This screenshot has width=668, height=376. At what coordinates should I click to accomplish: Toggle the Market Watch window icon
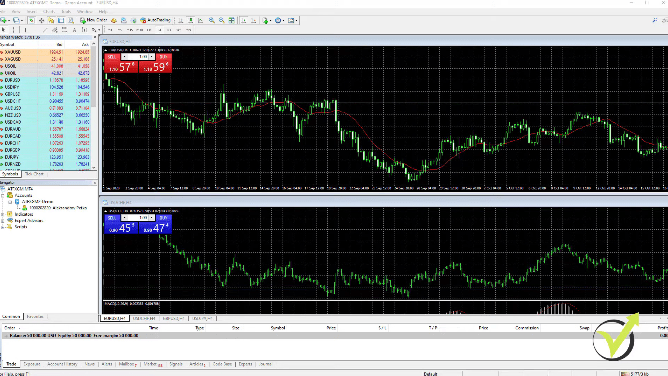32,20
